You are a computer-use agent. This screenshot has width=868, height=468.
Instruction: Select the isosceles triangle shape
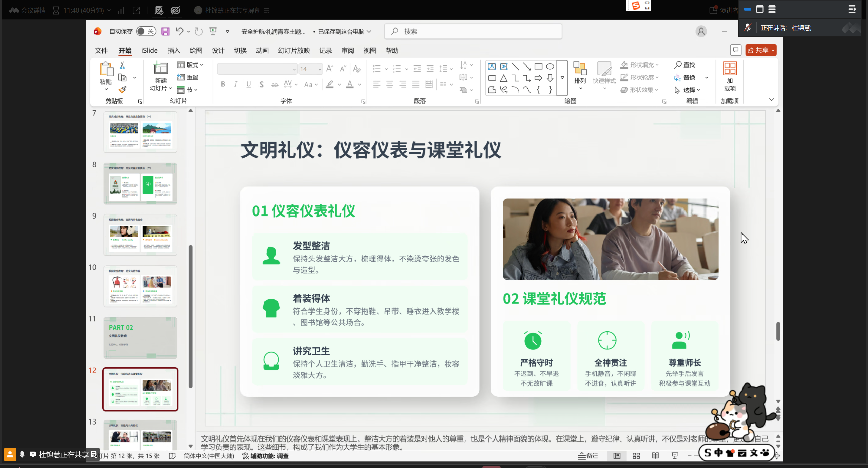pos(503,78)
